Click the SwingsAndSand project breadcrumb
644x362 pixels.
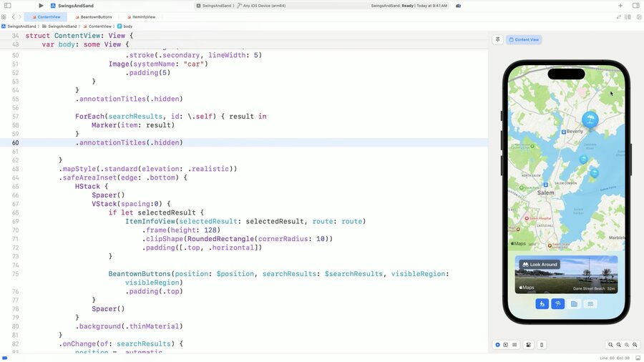pyautogui.click(x=19, y=26)
